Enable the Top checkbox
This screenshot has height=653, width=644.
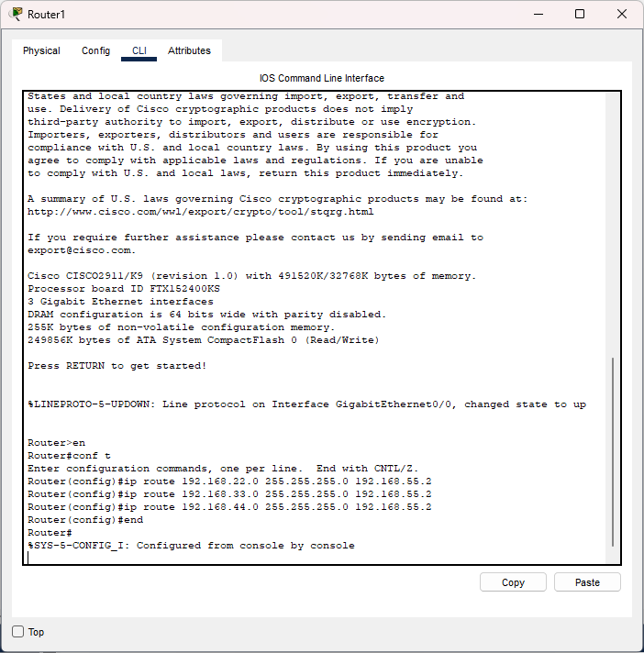click(x=18, y=632)
